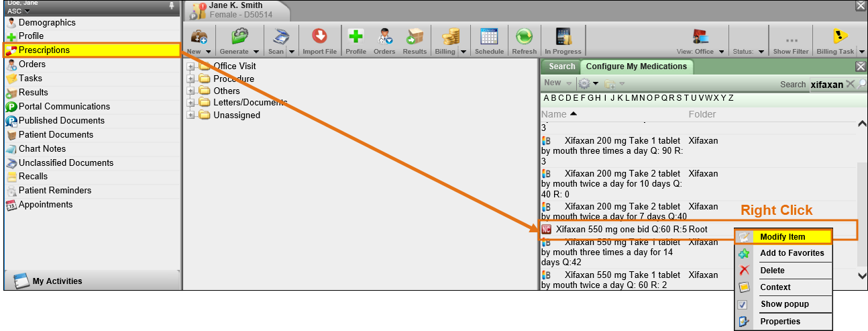Click the search magnifier icon in medications panel
The width and height of the screenshot is (868, 331).
862,84
